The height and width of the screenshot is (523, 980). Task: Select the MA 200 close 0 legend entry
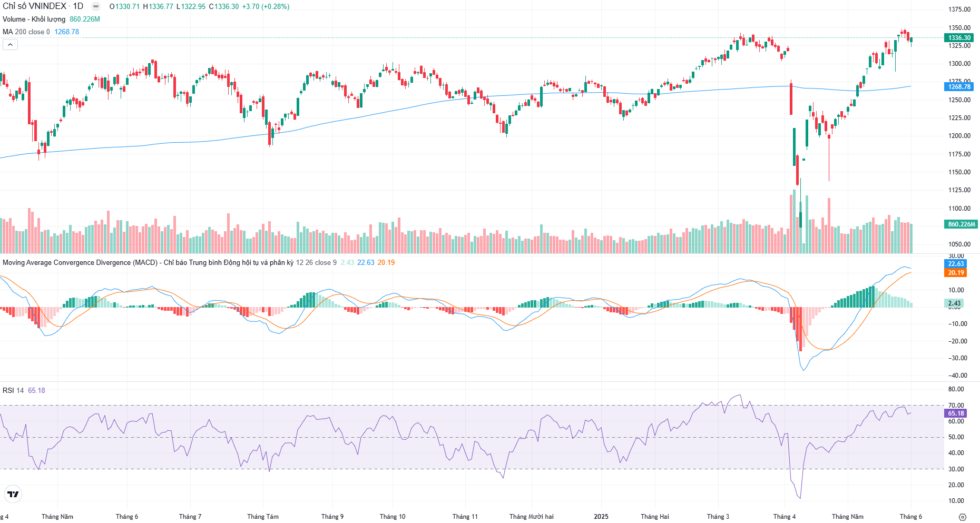pos(26,32)
